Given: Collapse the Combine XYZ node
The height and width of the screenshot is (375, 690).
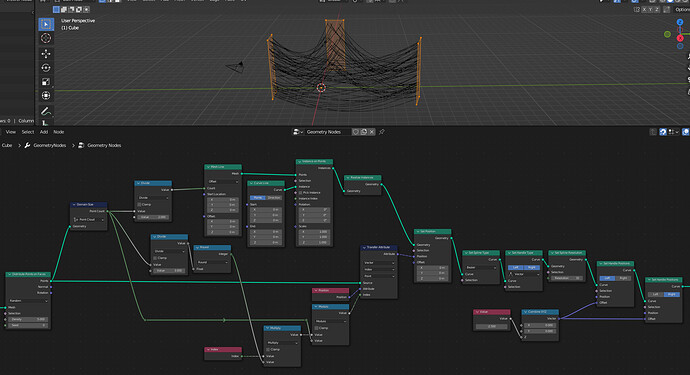Looking at the screenshot, I should tap(525, 312).
